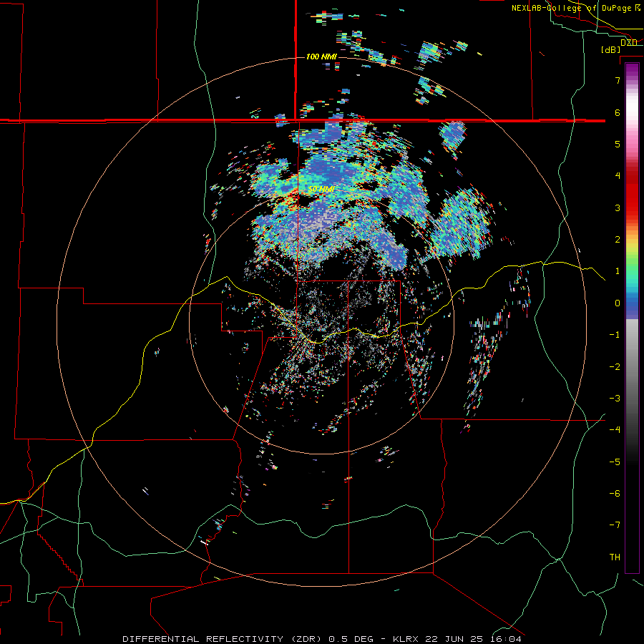Click the -4 value on the ZDR scale
Screen dimensions: 644x644
(615, 430)
